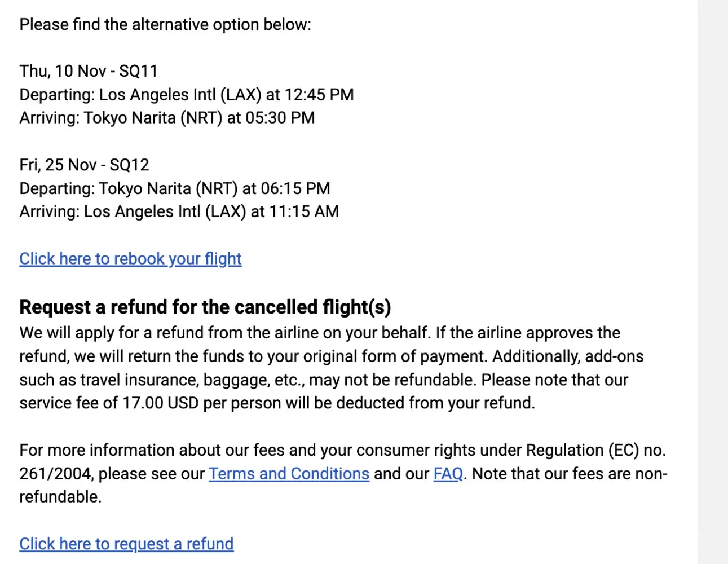Open the request a refund link
This screenshot has height=564, width=728.
[x=126, y=544]
